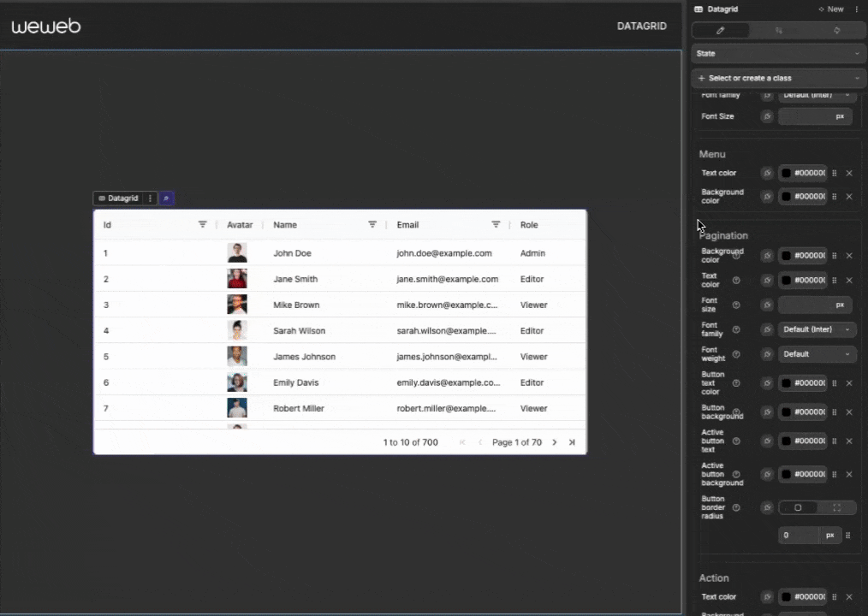Open the interactions icon in the panel tab bar
The width and height of the screenshot is (868, 616).
tap(778, 30)
